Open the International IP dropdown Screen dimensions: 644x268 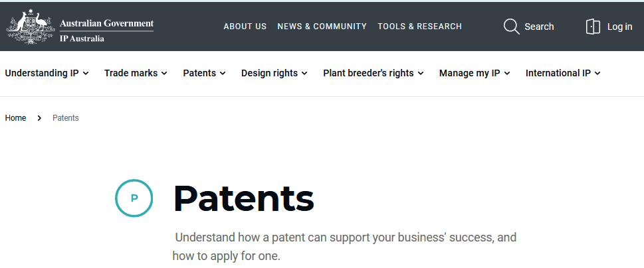(563, 74)
